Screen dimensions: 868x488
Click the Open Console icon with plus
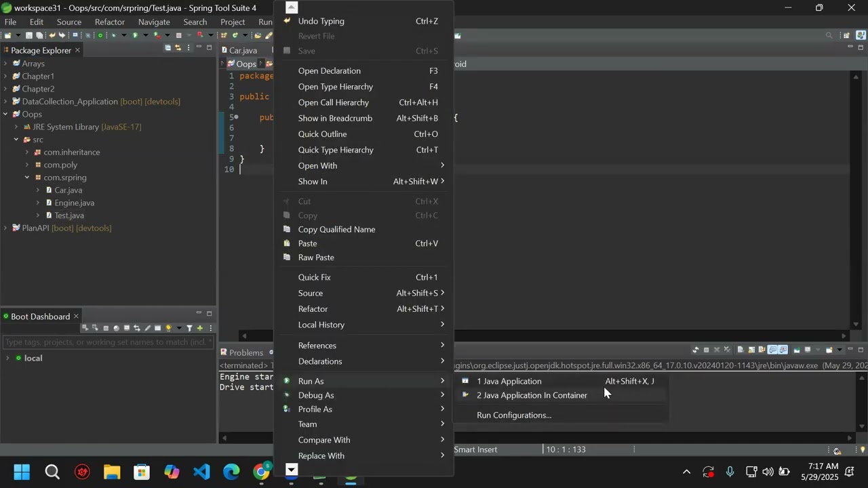(829, 350)
